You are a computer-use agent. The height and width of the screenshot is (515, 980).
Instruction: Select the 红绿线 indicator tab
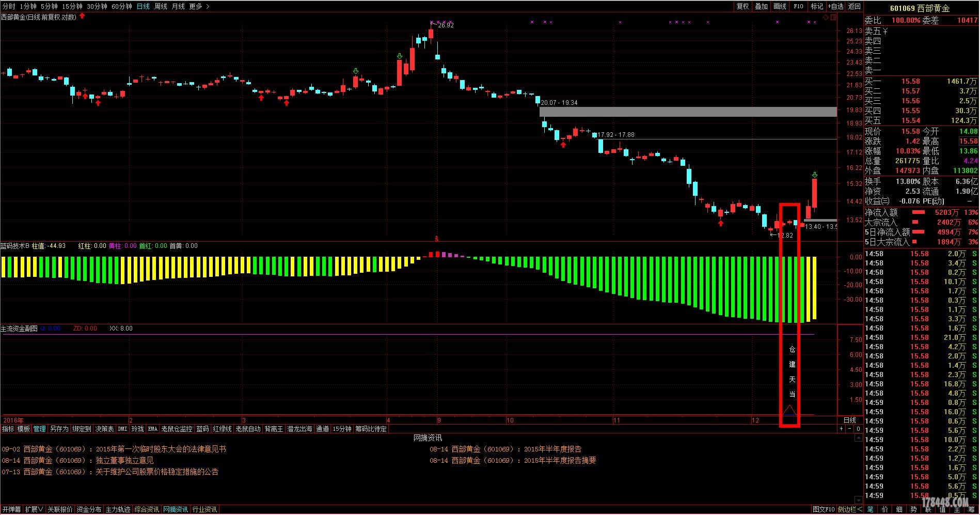[x=223, y=429]
